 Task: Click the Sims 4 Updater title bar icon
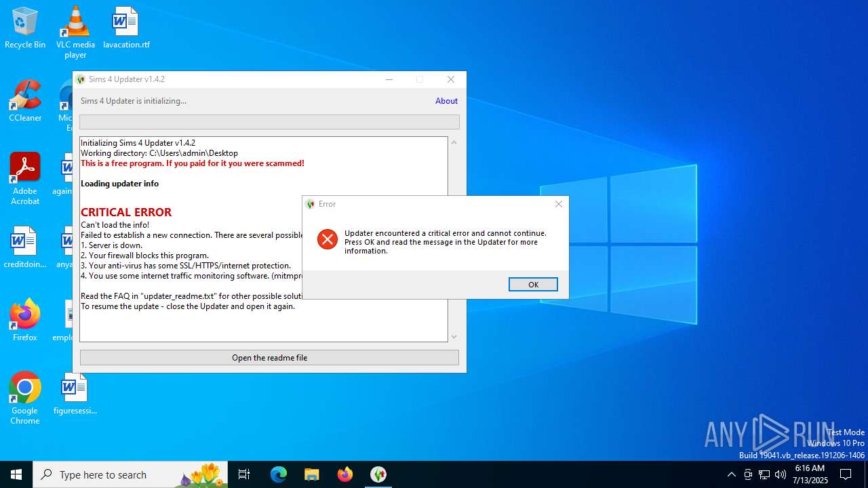pyautogui.click(x=81, y=79)
